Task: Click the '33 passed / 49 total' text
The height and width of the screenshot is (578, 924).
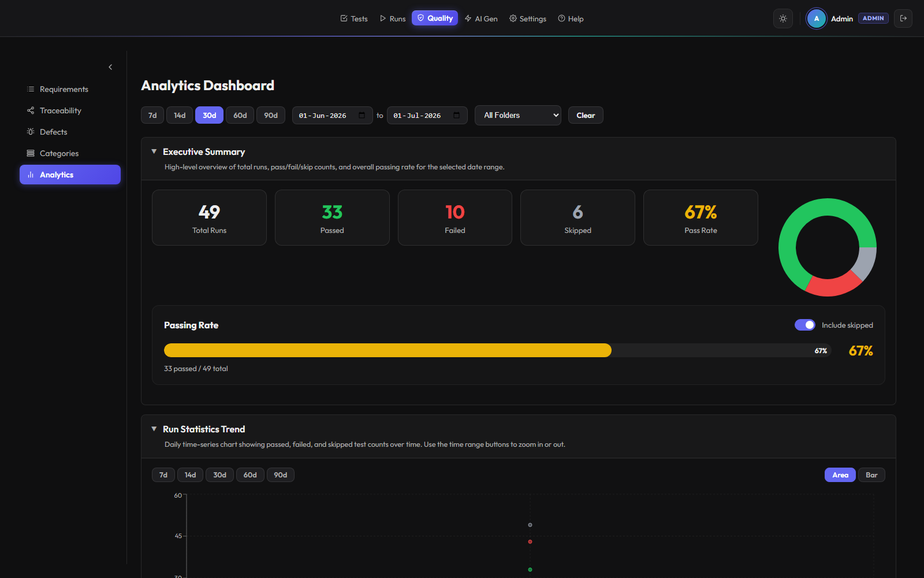Action: [x=196, y=369]
